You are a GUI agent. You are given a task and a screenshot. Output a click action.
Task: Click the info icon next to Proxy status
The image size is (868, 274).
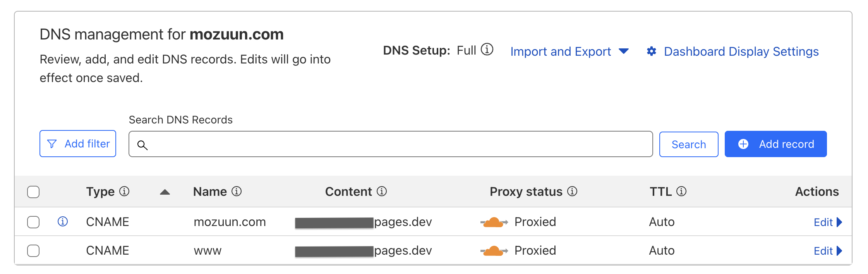pos(572,191)
